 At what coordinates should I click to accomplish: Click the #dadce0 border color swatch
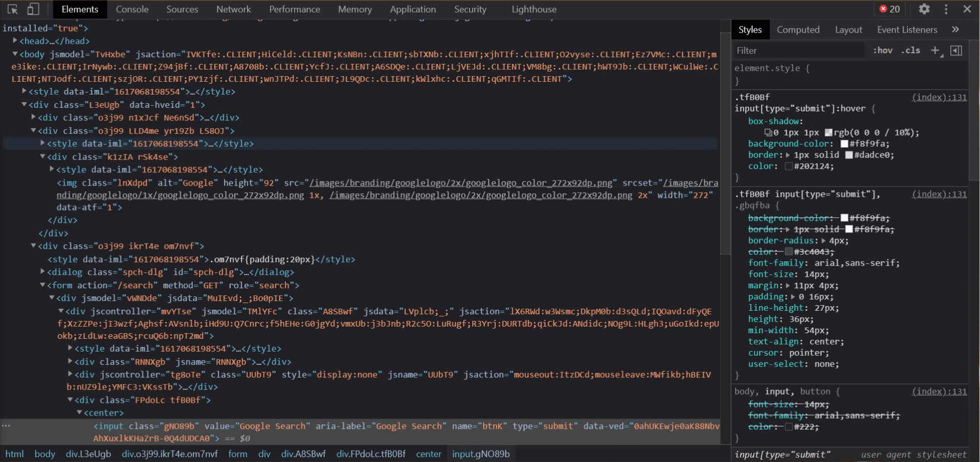click(849, 155)
